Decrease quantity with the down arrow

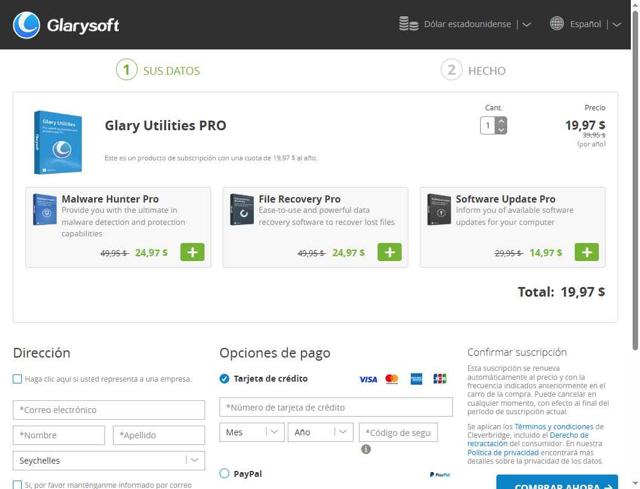(501, 129)
